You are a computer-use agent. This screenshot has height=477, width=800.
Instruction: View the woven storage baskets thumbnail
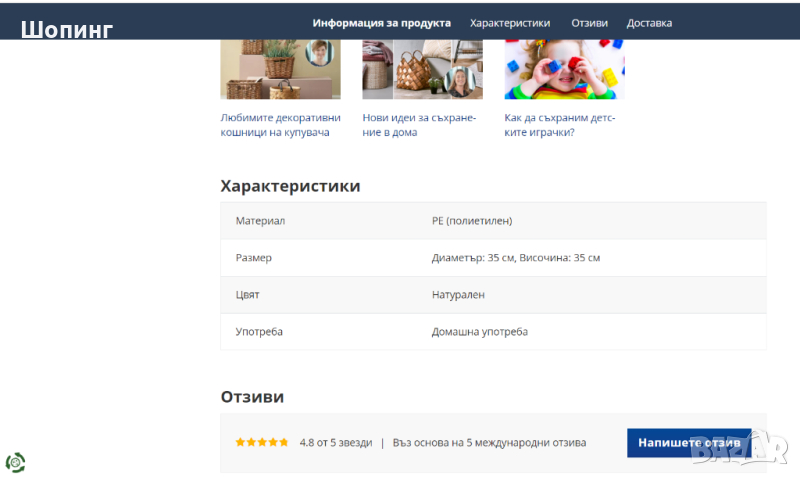click(410, 70)
